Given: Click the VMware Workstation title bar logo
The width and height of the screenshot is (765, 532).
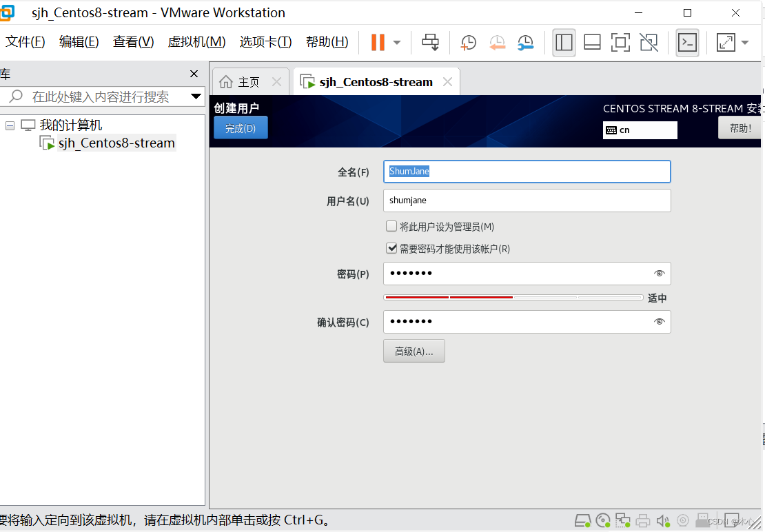Looking at the screenshot, I should pyautogui.click(x=7, y=12).
